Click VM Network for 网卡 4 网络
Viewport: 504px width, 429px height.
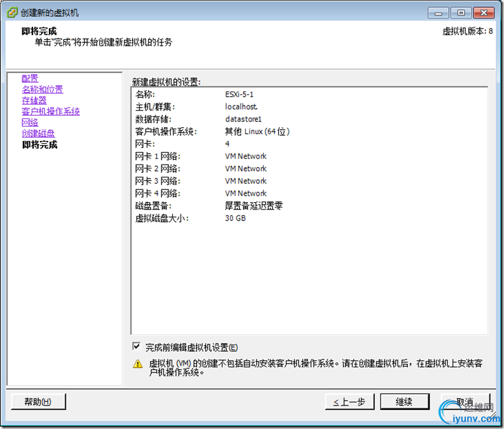pyautogui.click(x=246, y=193)
